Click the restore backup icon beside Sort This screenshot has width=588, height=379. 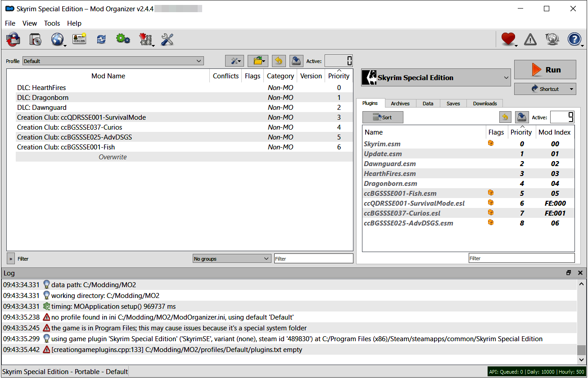pyautogui.click(x=505, y=117)
